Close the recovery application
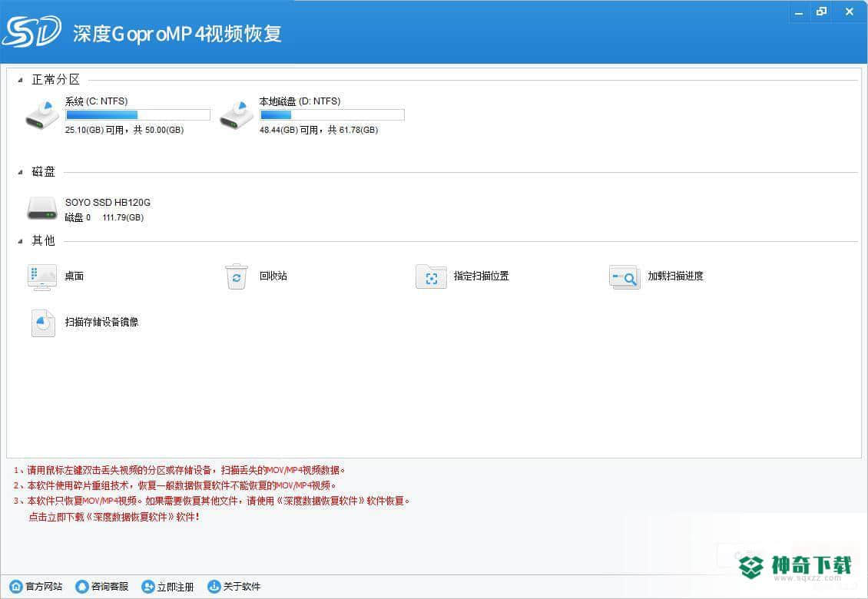The width and height of the screenshot is (868, 599). pyautogui.click(x=849, y=12)
